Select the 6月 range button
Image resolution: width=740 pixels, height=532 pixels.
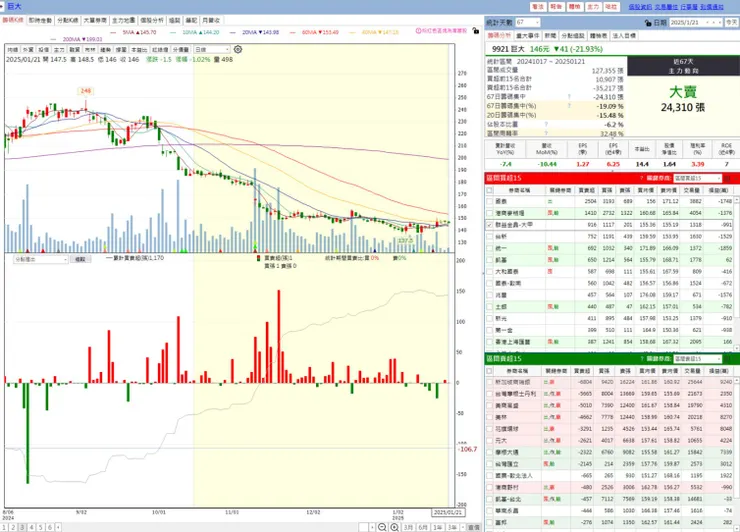pyautogui.click(x=423, y=527)
